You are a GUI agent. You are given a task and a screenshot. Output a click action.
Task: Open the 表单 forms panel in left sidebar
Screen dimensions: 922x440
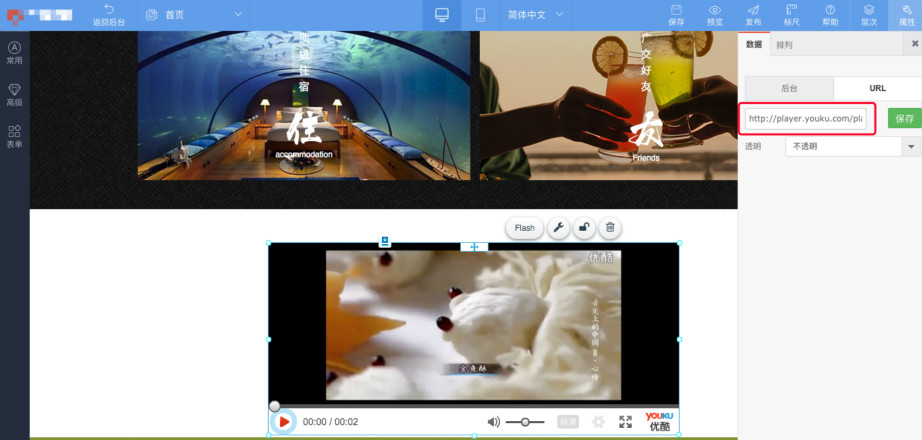[x=14, y=136]
